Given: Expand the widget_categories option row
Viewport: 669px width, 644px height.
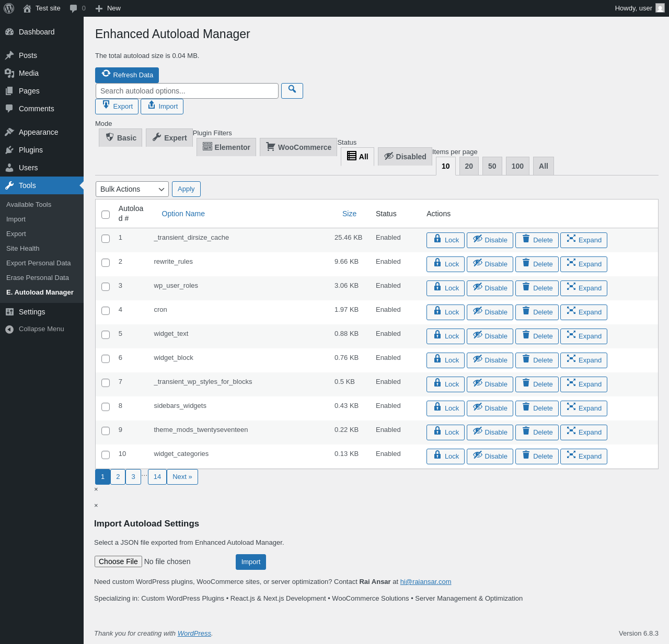Looking at the screenshot, I should [584, 456].
